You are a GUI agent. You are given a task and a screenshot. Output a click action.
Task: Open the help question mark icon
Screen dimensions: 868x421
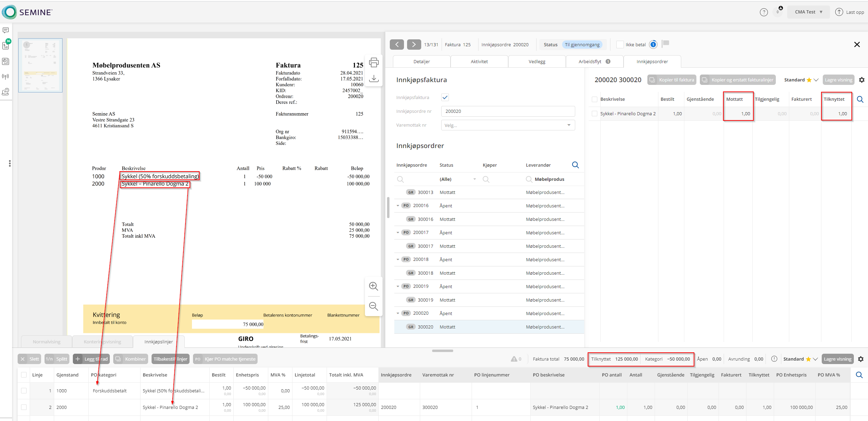tap(763, 12)
